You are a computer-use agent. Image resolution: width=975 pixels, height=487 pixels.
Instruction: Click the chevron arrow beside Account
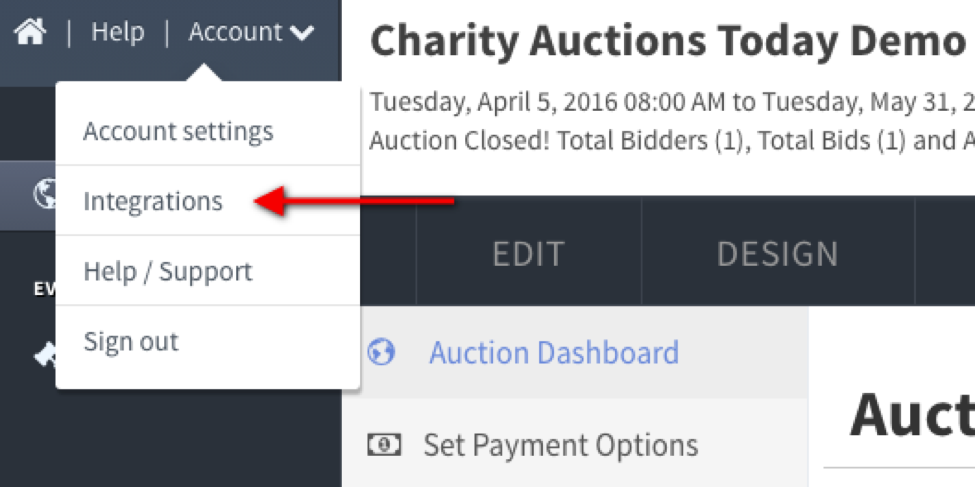click(302, 33)
